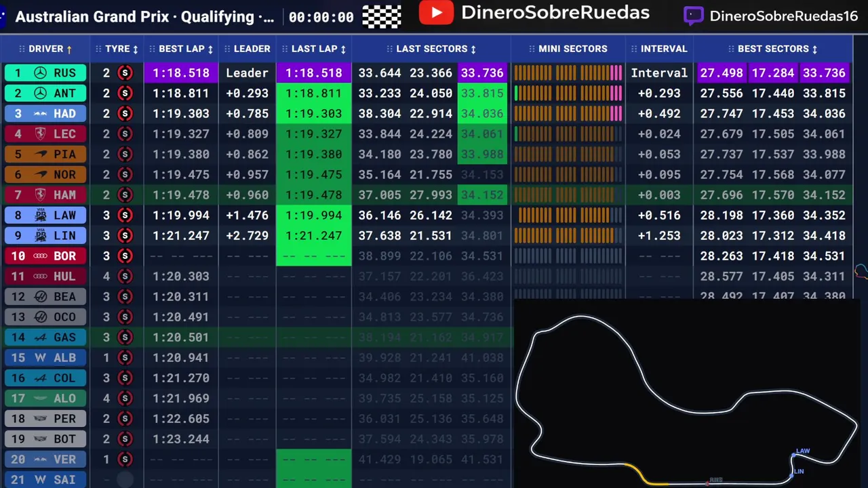Viewport: 868px width, 488px height.
Task: Click the McLaren logo beside PIA
Action: [x=40, y=154]
